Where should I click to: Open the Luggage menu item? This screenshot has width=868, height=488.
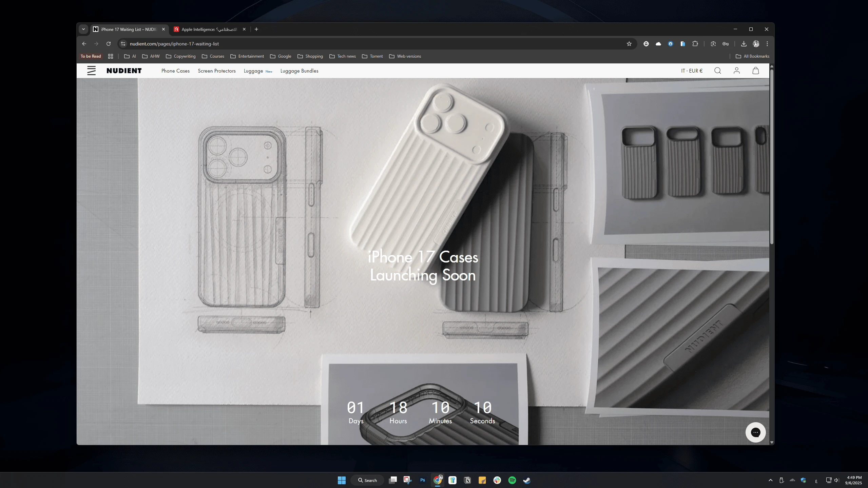pyautogui.click(x=253, y=71)
